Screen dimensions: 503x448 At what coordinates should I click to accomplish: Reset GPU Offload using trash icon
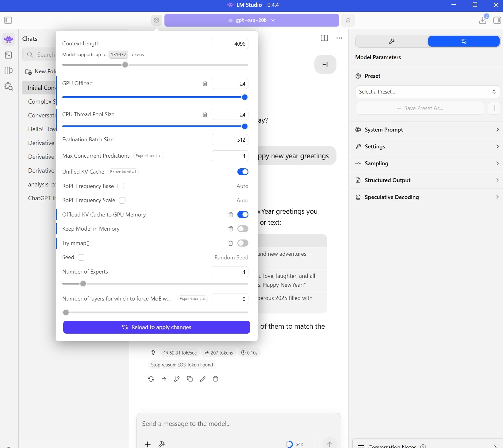click(x=205, y=83)
